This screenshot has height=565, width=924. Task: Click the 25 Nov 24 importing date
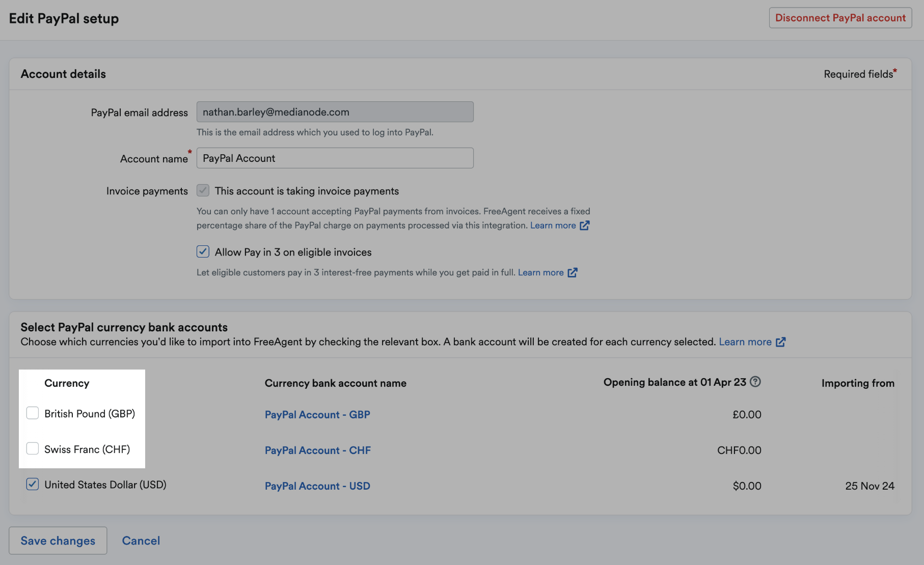coord(869,486)
